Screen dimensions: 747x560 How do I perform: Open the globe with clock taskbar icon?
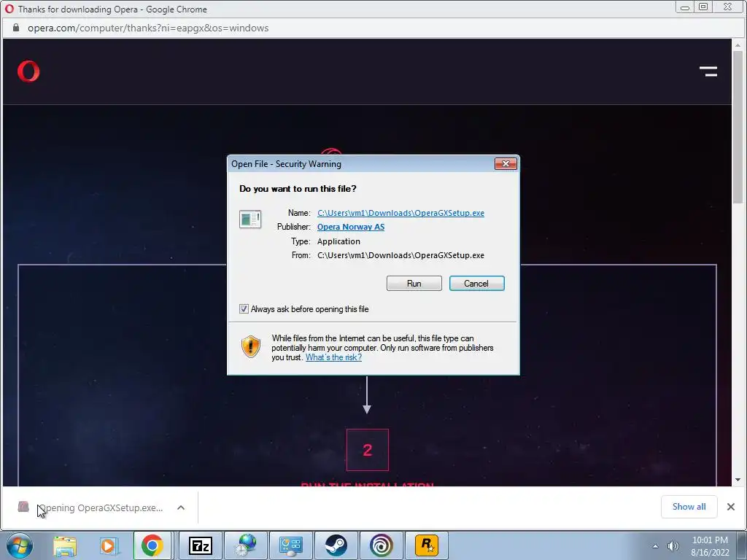click(x=245, y=545)
